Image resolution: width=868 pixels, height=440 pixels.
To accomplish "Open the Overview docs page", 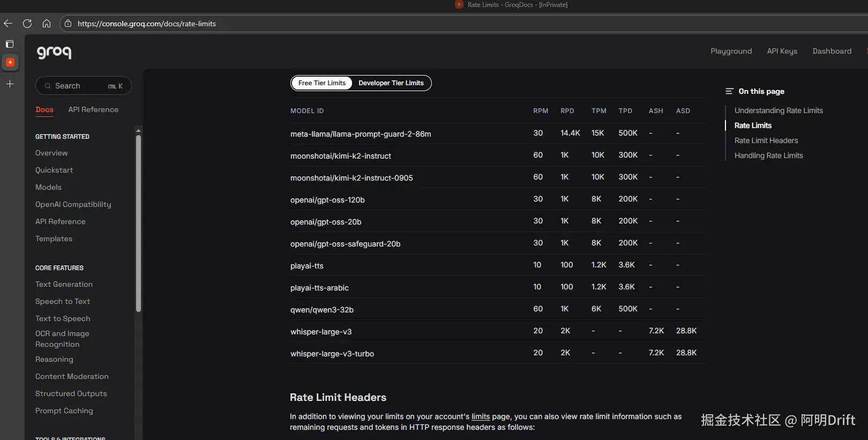I will click(51, 153).
